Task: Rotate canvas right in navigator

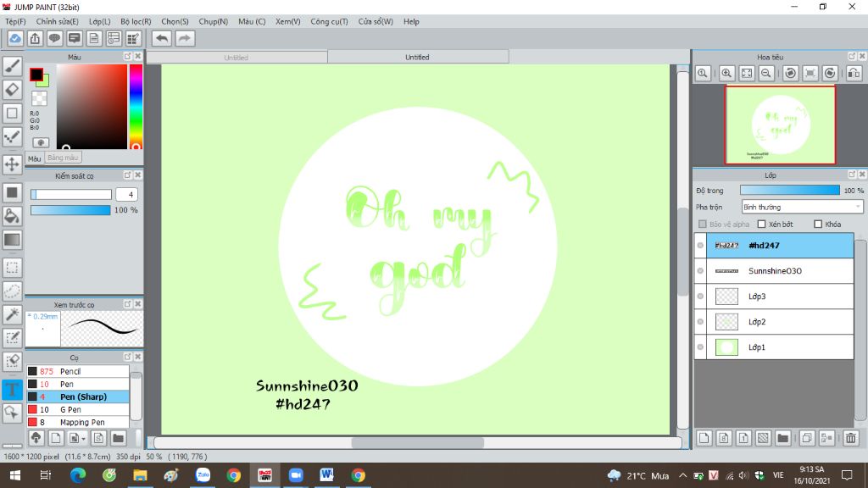Action: point(830,73)
